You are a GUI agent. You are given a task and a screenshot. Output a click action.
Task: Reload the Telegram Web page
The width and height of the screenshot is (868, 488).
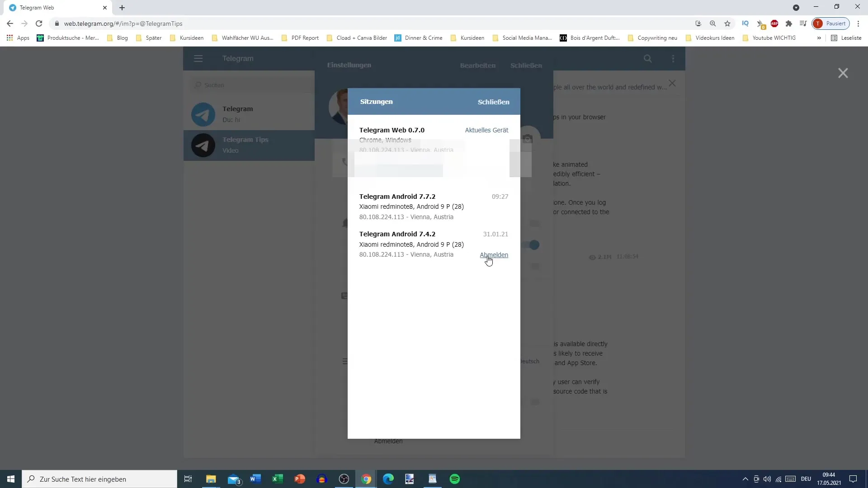[x=39, y=23]
